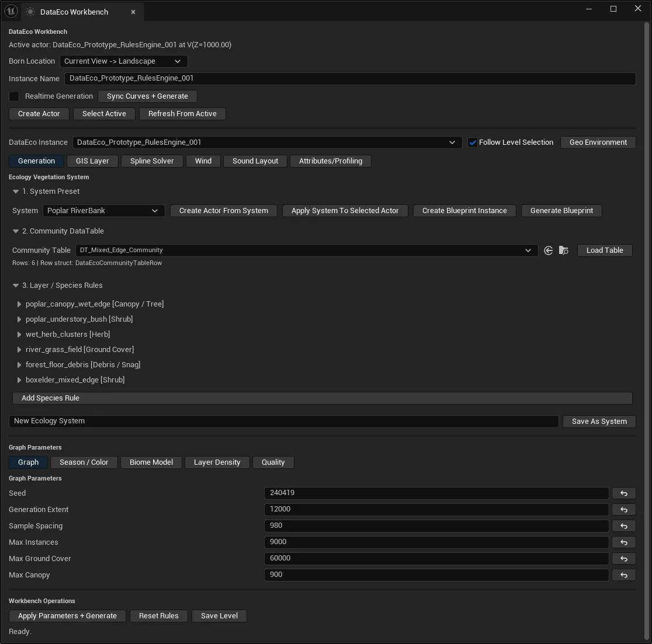This screenshot has height=644, width=652.
Task: Select the Layer Density tab
Action: [217, 462]
